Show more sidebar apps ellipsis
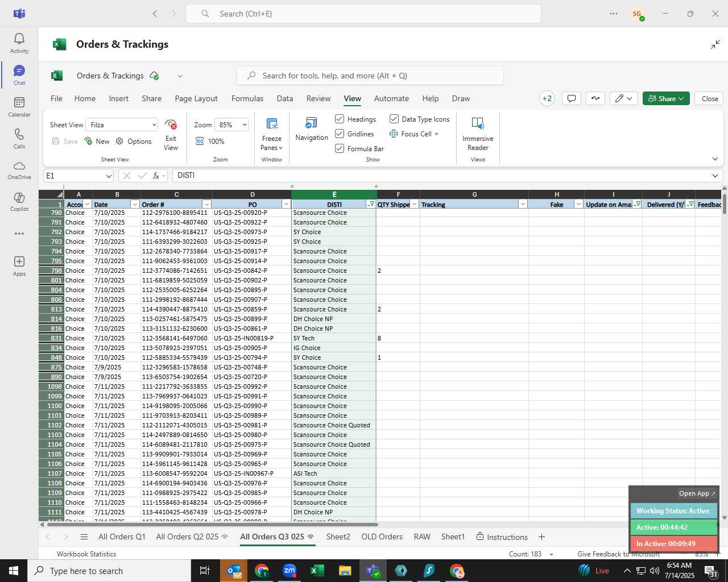This screenshot has height=582, width=728. [19, 234]
